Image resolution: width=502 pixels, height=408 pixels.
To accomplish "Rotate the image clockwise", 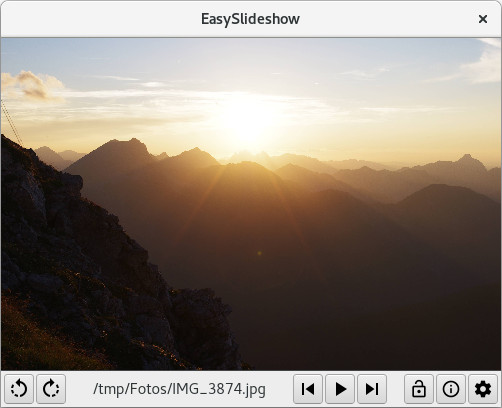I will click(x=51, y=389).
